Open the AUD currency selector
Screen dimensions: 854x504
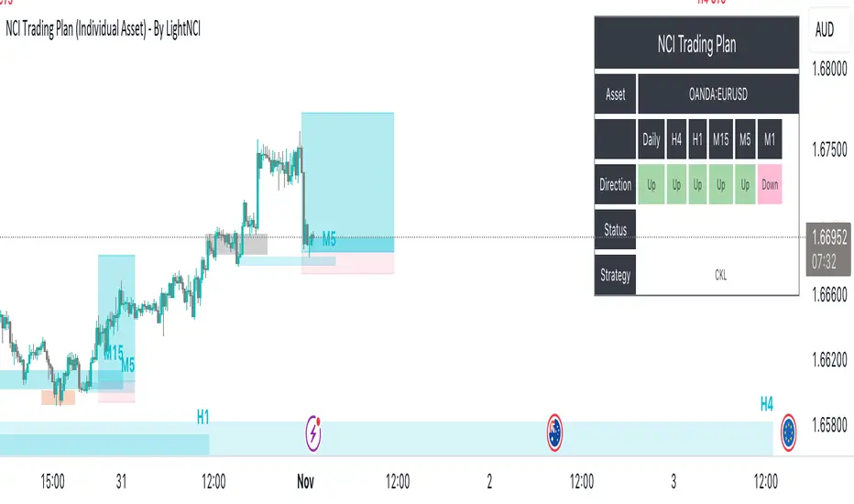click(x=824, y=29)
